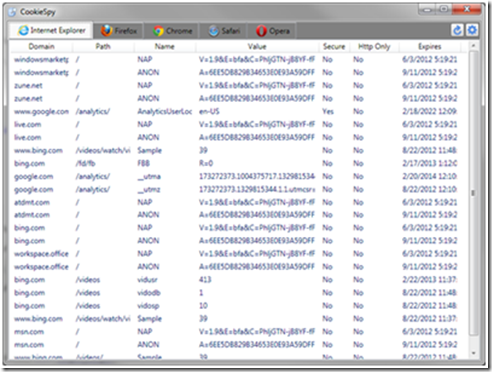The image size is (492, 372).
Task: Click the 'vidosp' cookie name cell
Action: coord(148,306)
